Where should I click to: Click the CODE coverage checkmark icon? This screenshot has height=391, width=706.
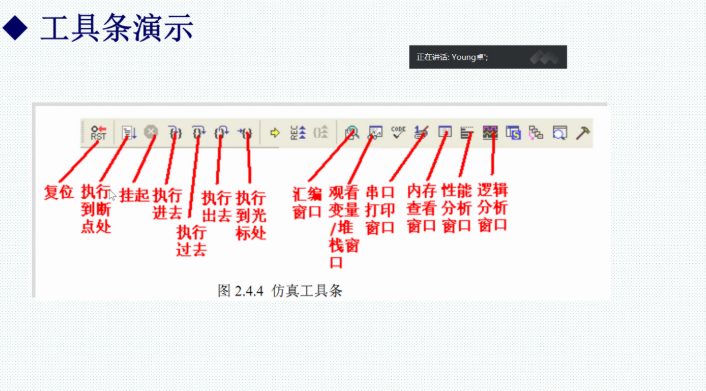(x=398, y=132)
